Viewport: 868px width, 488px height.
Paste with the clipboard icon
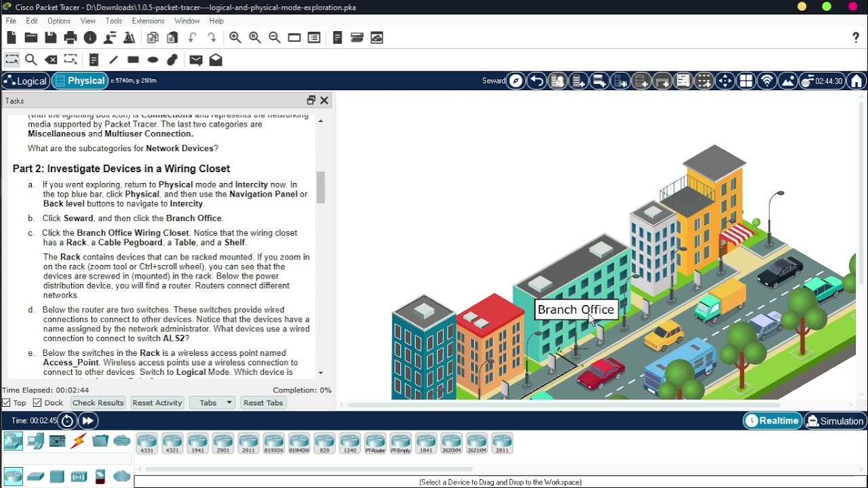click(x=172, y=38)
